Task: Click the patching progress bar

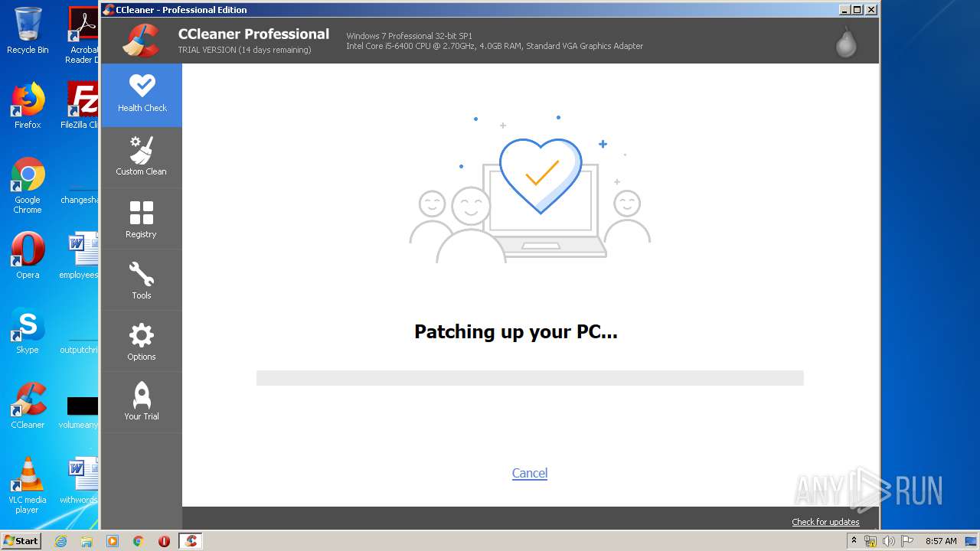Action: tap(530, 378)
